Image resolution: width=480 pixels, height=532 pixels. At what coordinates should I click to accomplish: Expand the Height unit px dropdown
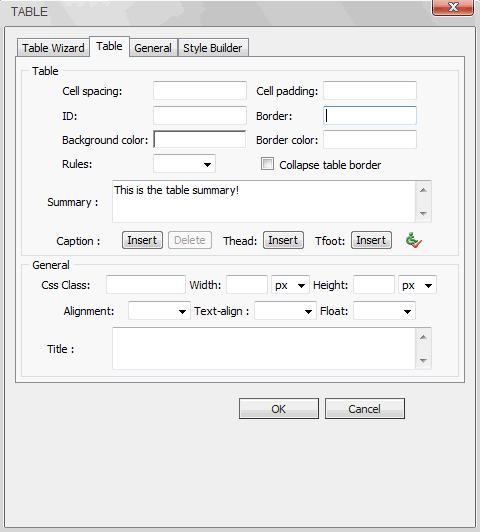[417, 285]
